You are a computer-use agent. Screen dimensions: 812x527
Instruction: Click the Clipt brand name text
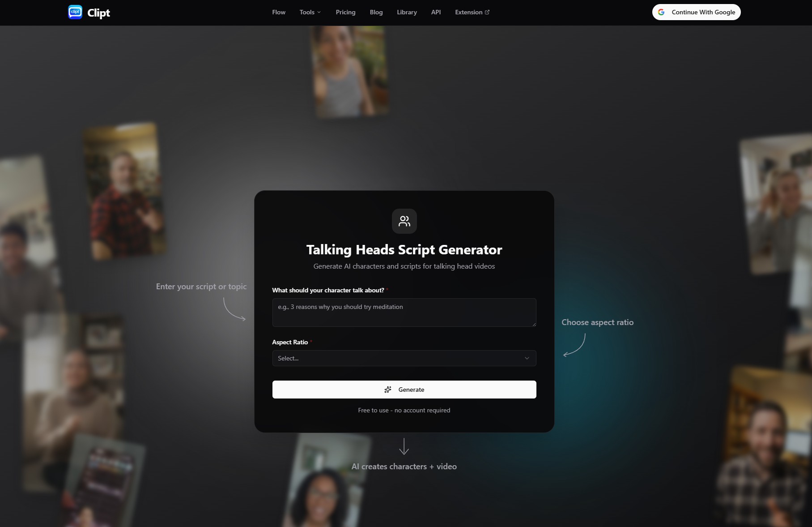[98, 13]
